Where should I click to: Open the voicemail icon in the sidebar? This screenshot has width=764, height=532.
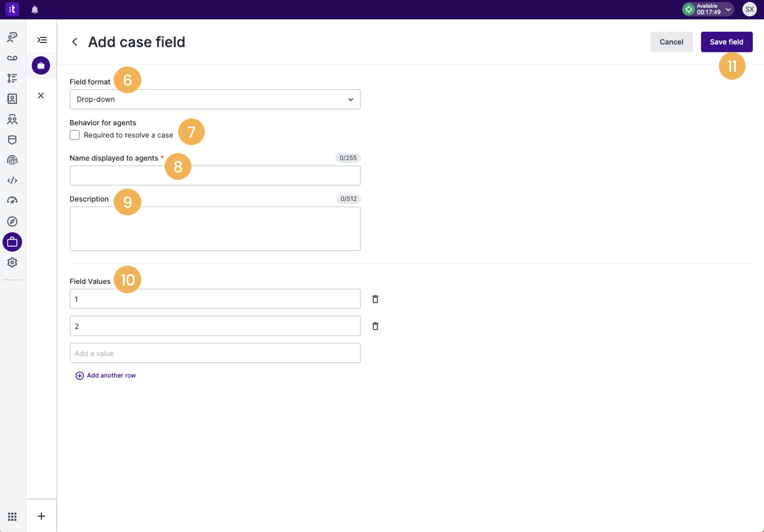[x=13, y=58]
